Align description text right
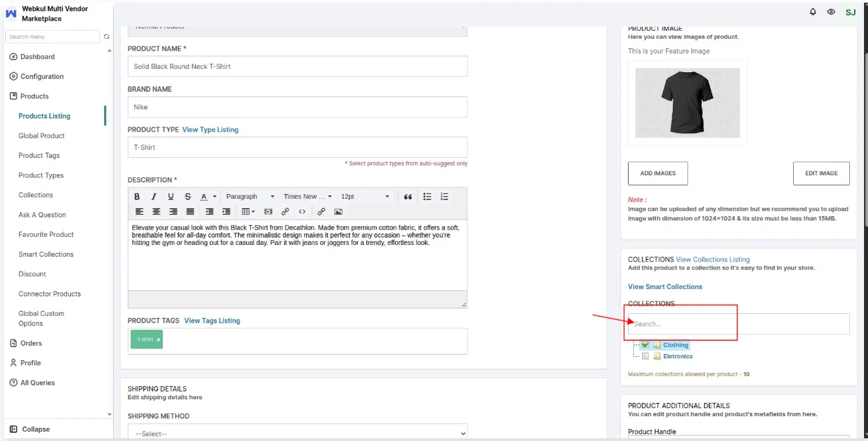Image resolution: width=868 pixels, height=441 pixels. click(x=173, y=211)
